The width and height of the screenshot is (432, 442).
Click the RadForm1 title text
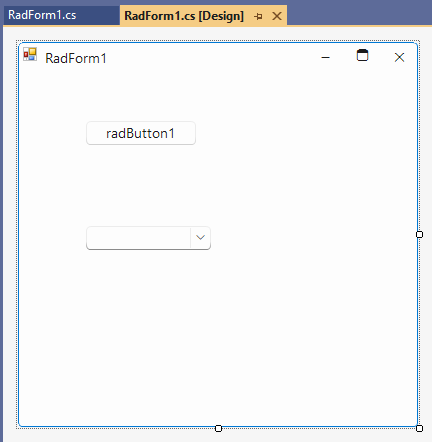pos(76,58)
